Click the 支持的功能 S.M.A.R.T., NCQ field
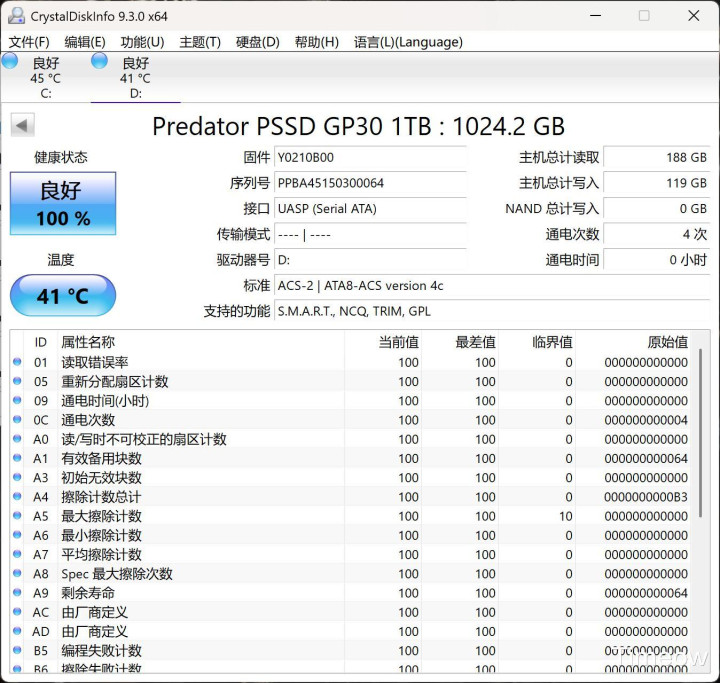This screenshot has width=720, height=683. [492, 311]
